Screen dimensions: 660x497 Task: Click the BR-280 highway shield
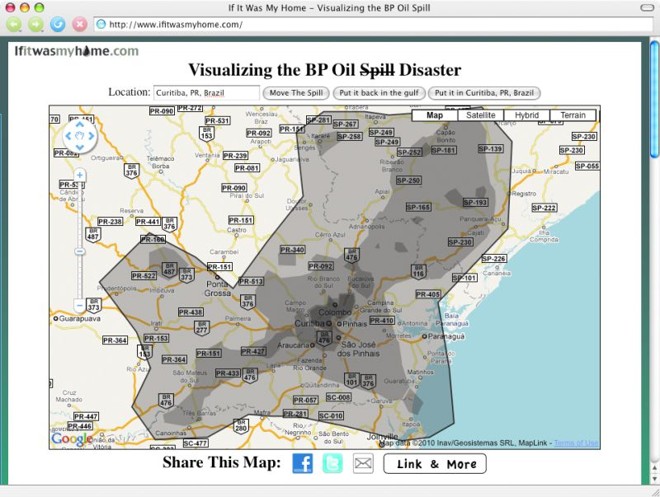click(241, 425)
